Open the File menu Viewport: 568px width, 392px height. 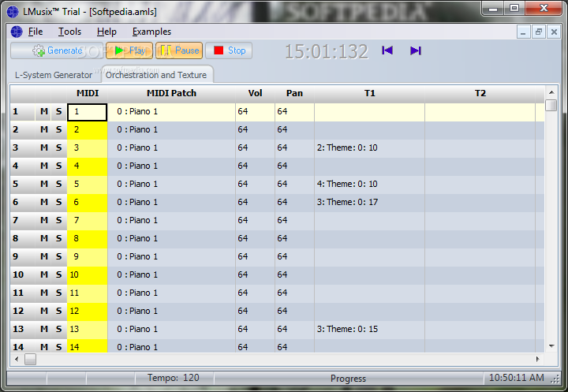35,32
